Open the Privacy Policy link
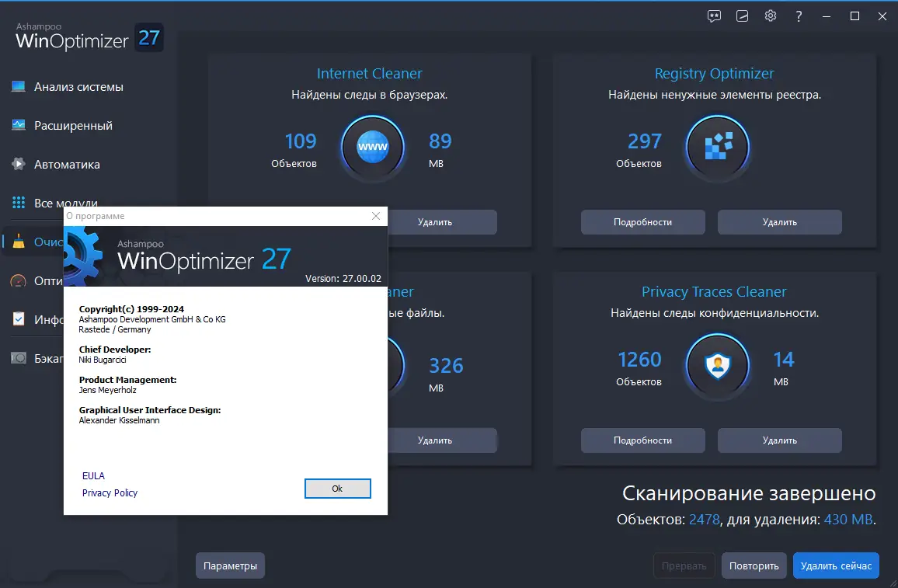Image resolution: width=898 pixels, height=588 pixels. click(110, 493)
